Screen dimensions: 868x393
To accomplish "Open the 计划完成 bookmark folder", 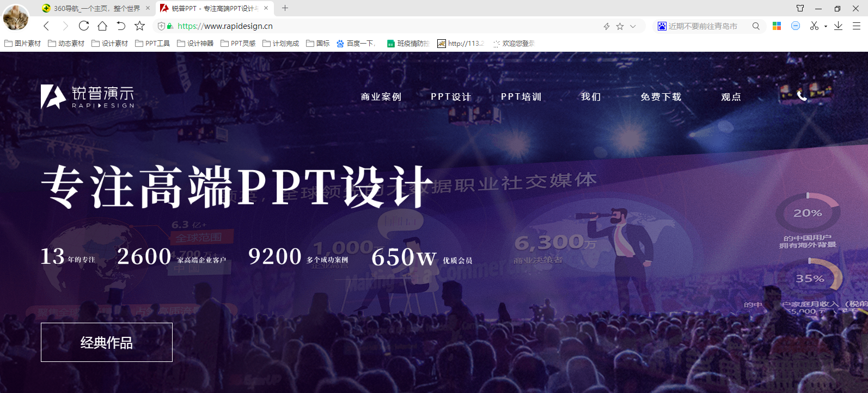I will [x=281, y=44].
